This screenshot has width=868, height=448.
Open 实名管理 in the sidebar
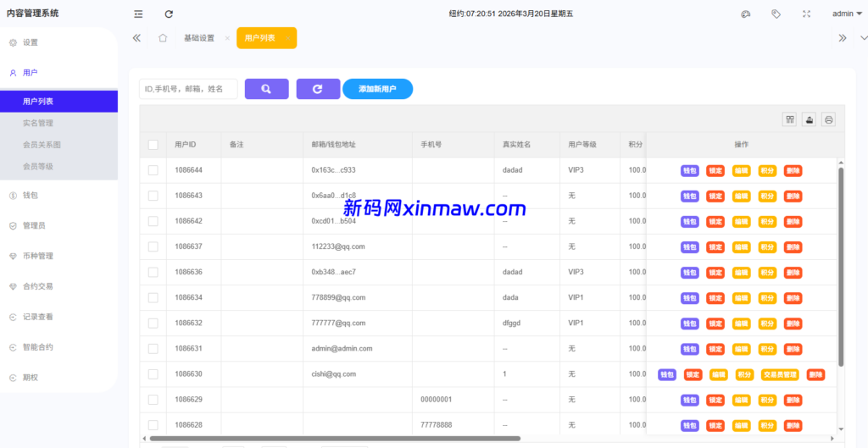point(58,124)
